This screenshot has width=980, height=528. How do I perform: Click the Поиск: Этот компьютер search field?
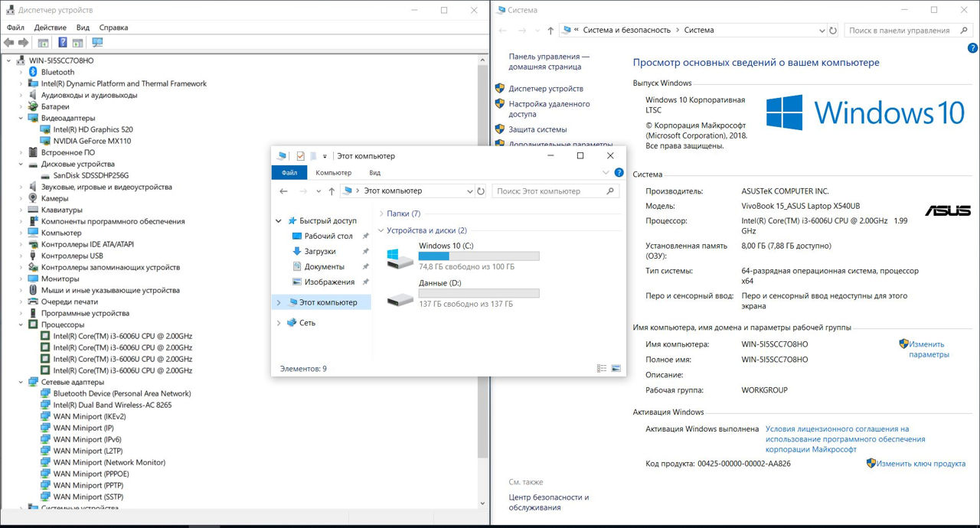556,191
